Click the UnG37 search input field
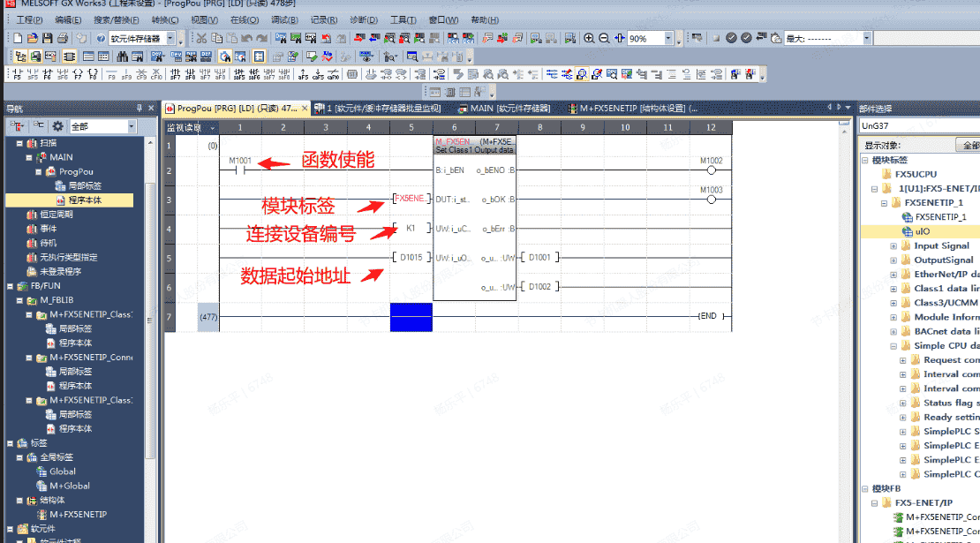Viewport: 980px width, 543px height. tap(916, 126)
